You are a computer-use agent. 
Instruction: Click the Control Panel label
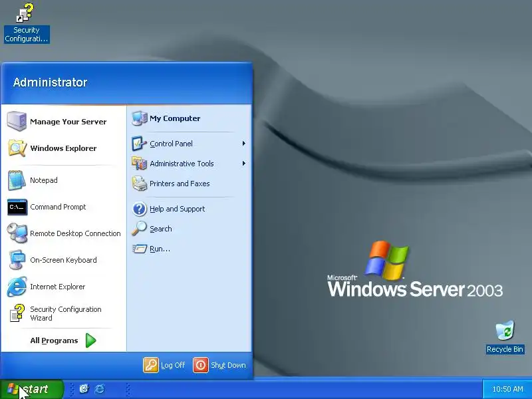pyautogui.click(x=172, y=144)
